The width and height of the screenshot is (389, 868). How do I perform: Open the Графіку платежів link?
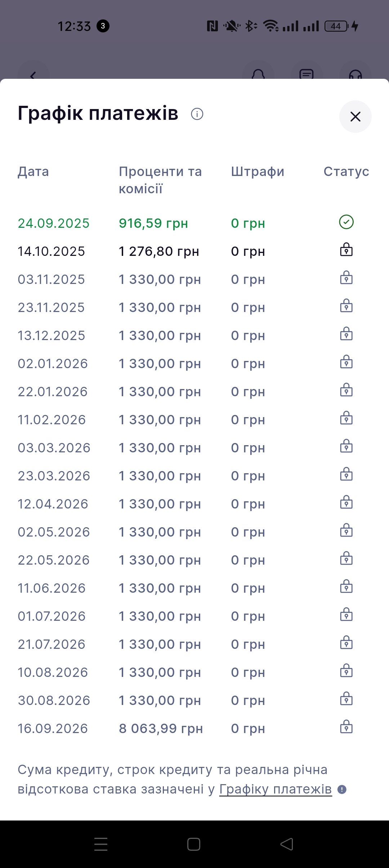[x=275, y=789]
